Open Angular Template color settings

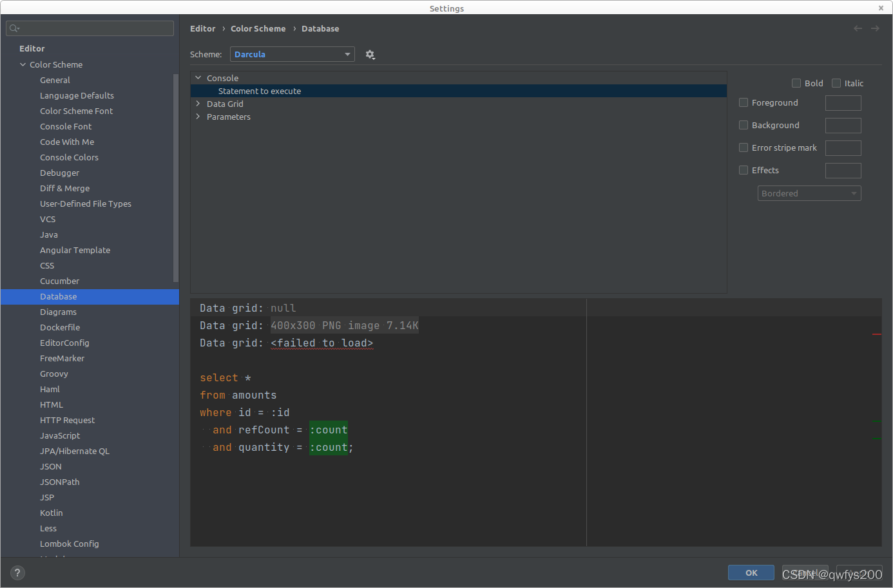pyautogui.click(x=75, y=250)
